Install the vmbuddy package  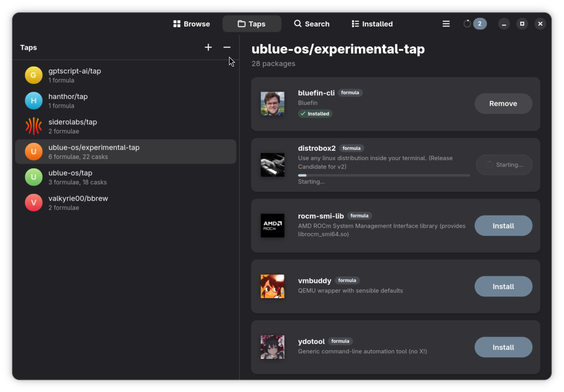coord(503,287)
